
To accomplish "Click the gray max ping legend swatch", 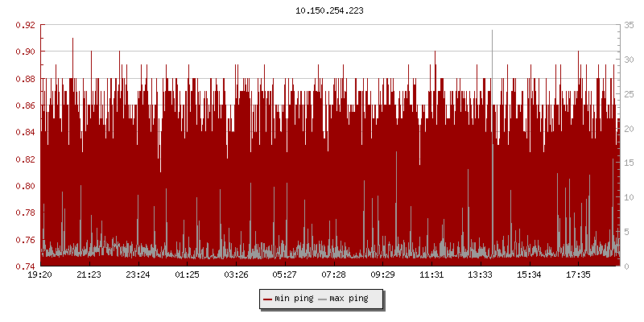I will (323, 299).
